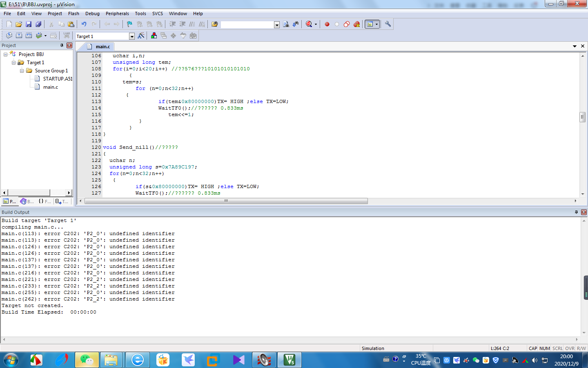This screenshot has width=588, height=368.
Task: Collapse Source Group 1 node
Action: 22,71
